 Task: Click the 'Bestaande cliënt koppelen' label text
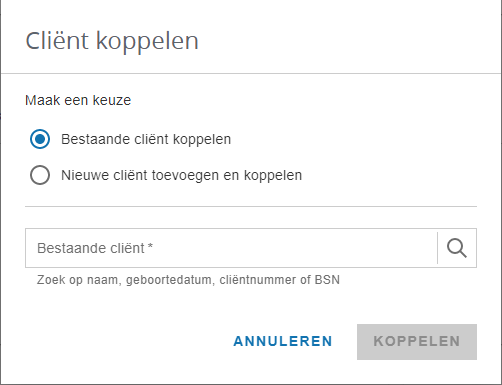coord(146,139)
